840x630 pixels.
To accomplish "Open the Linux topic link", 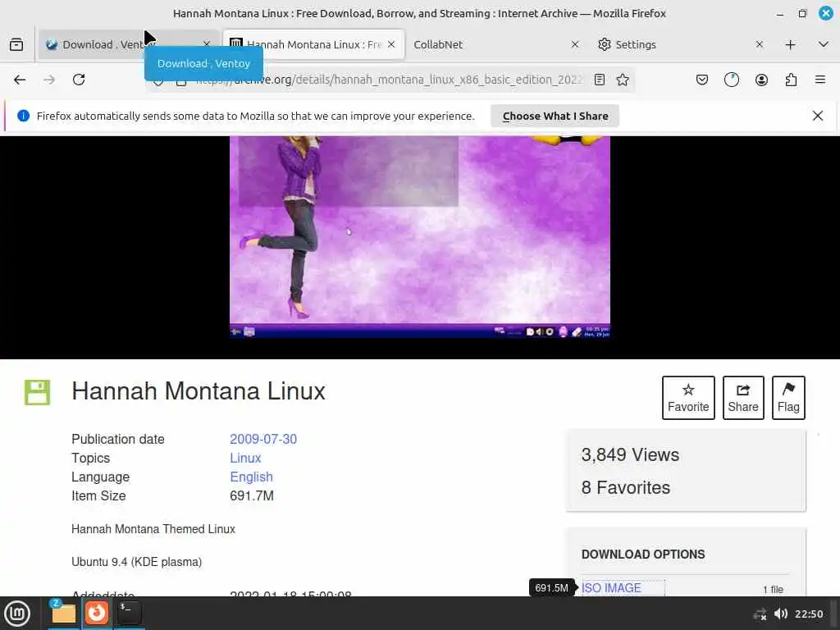I will pos(245,458).
